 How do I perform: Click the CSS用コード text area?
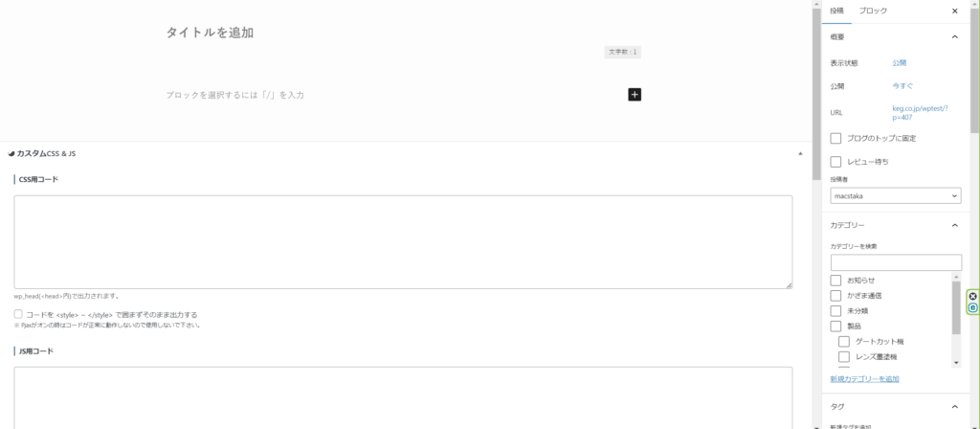403,241
